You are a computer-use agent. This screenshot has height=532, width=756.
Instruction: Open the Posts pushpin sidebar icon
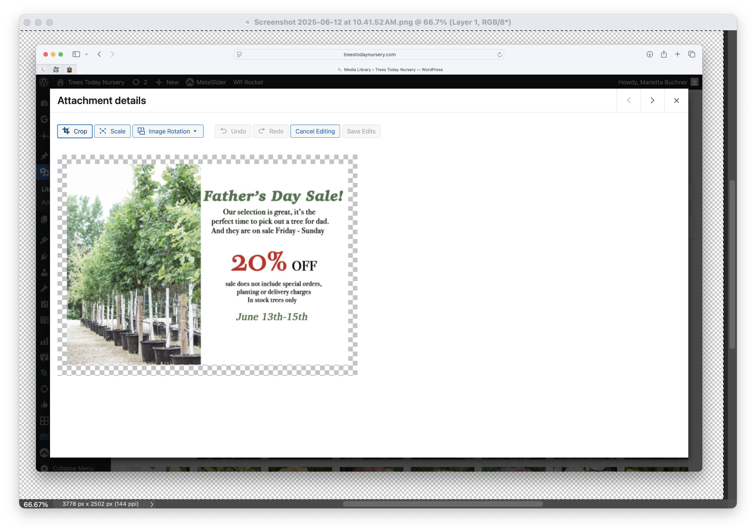(44, 156)
